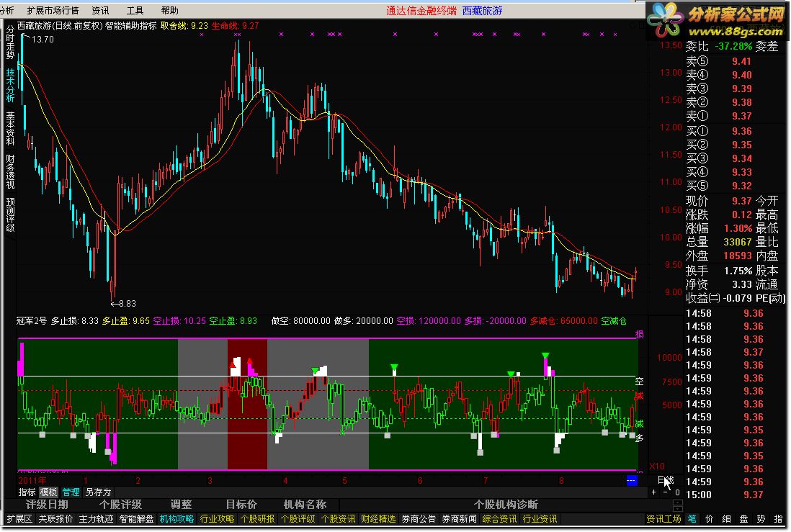Click the 现价 value 9.37

point(741,201)
